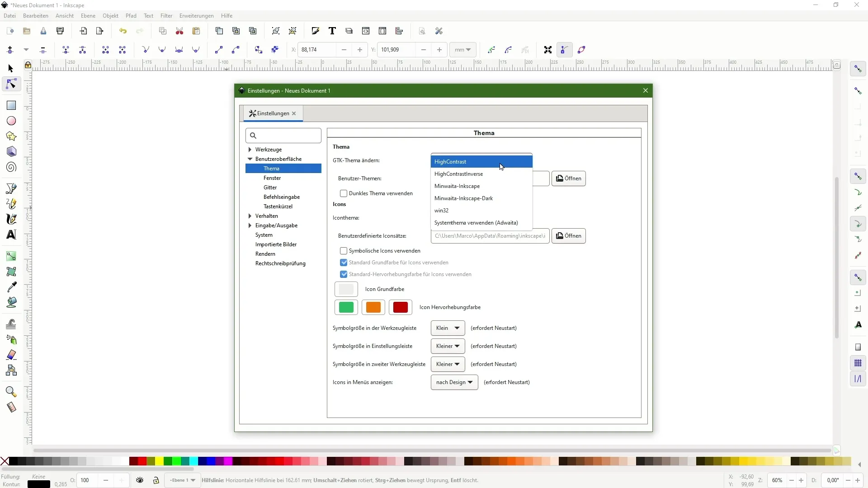Select the Color picker dropper tool
Screen dimensions: 868x488
point(11,287)
